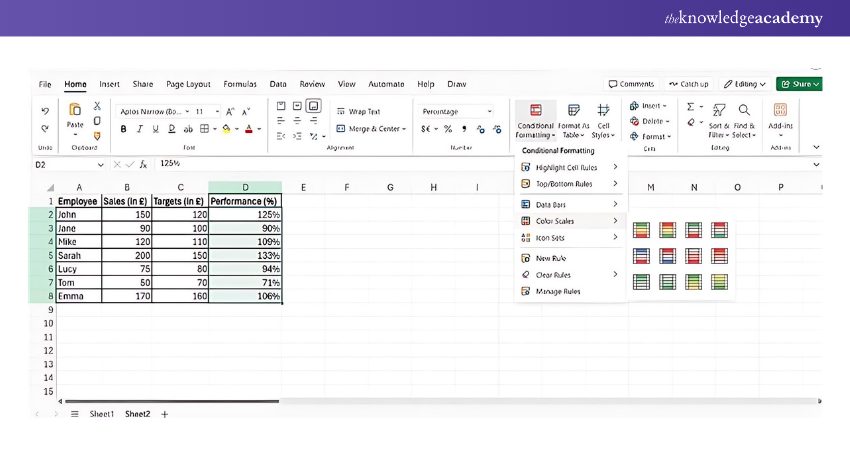Screen dimensions: 850x450
Task: Open the Percentage number format dropdown
Action: click(x=489, y=111)
